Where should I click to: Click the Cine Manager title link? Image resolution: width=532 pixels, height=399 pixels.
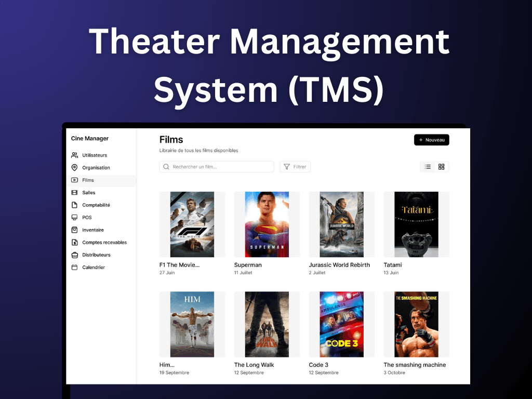click(89, 138)
